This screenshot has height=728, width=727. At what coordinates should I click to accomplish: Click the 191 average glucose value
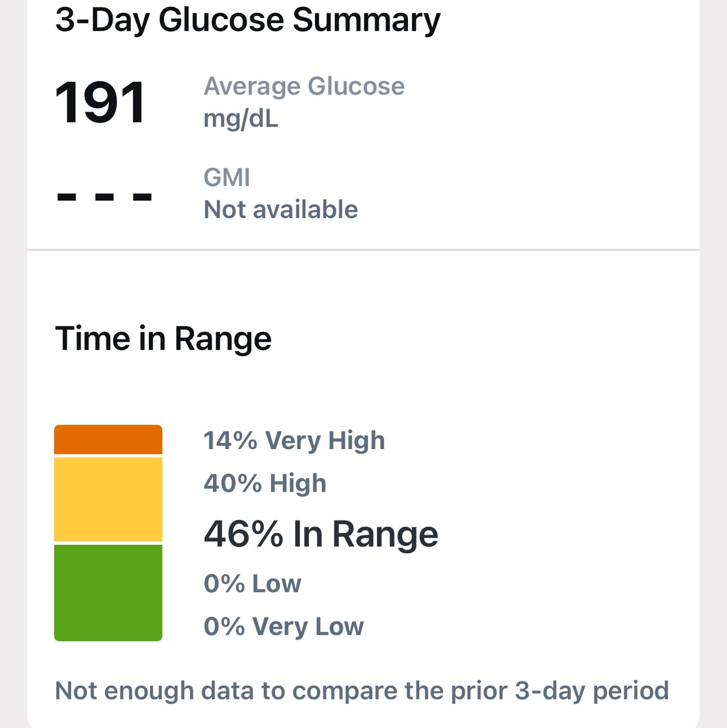click(100, 103)
